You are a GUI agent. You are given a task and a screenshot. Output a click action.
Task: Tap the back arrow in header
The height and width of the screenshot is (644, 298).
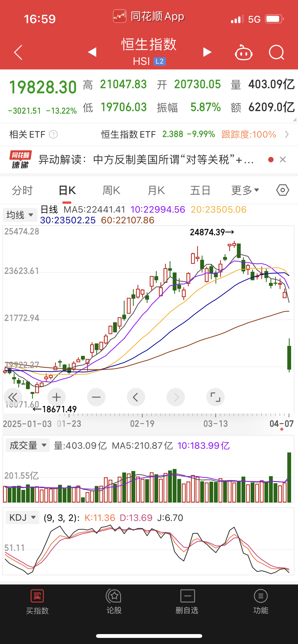18,52
